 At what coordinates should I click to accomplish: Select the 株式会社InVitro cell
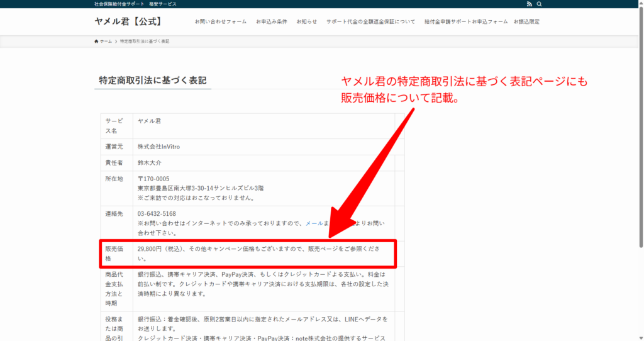pos(158,147)
